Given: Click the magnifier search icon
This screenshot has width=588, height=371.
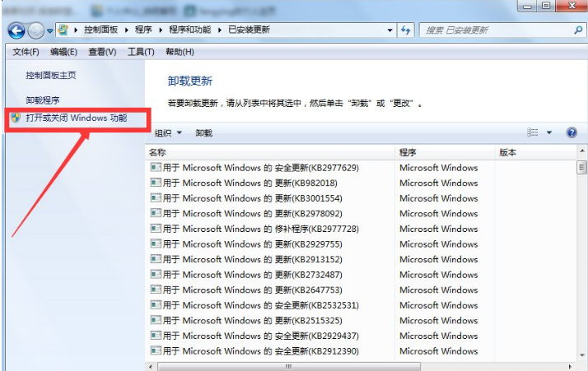Looking at the screenshot, I should pos(578,30).
